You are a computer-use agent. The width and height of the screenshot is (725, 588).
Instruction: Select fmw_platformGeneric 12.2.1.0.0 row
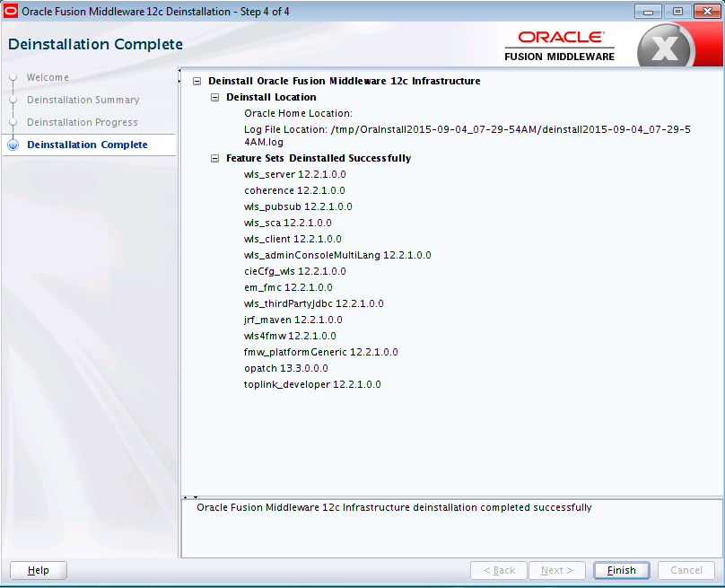pos(321,353)
